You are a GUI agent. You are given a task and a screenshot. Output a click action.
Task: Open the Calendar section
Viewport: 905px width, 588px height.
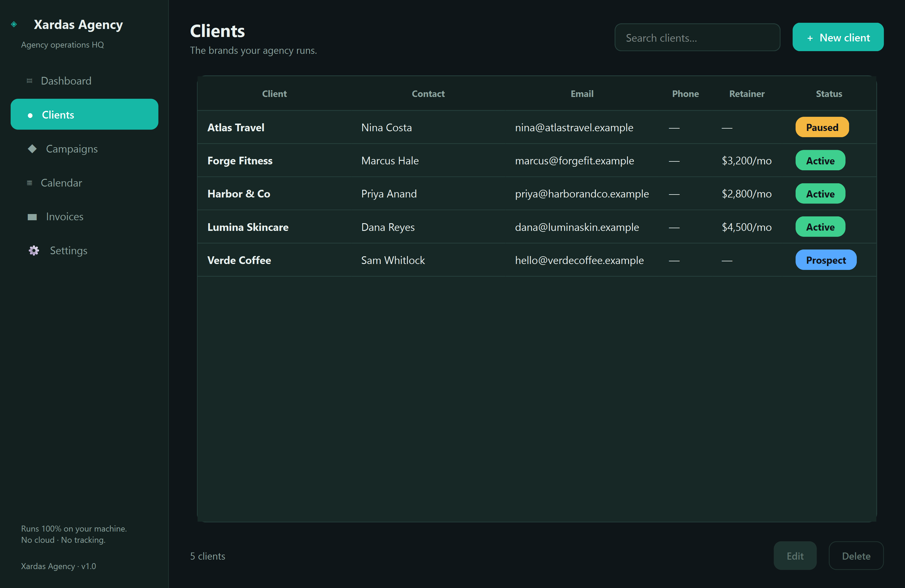point(84,183)
